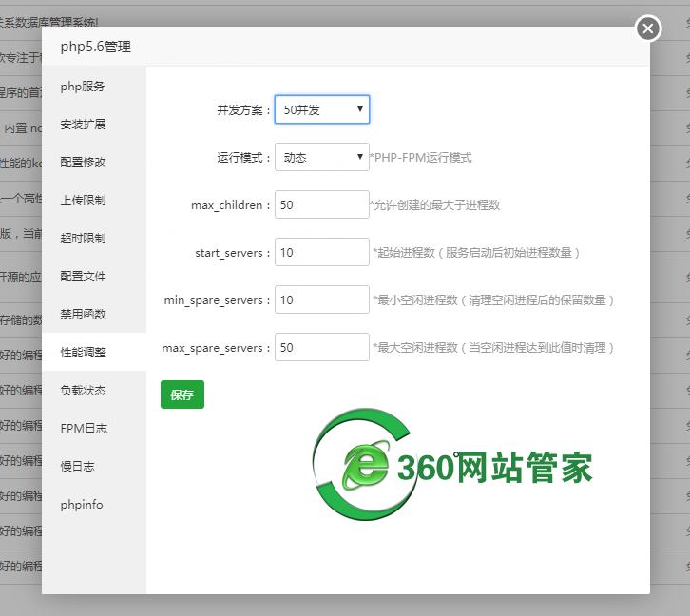Screen dimensions: 690x616
Task: Save settings with 保存 button
Action: pos(182,395)
